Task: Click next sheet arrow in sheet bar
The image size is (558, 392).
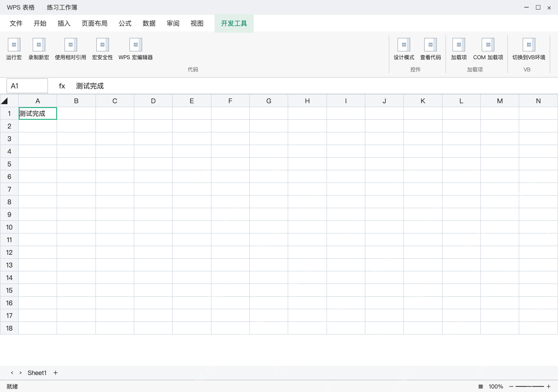Action: (x=20, y=373)
